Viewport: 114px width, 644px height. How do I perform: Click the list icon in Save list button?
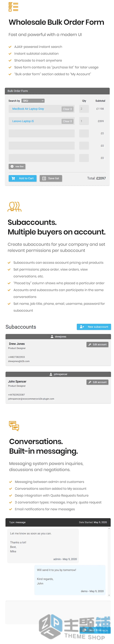tap(44, 178)
